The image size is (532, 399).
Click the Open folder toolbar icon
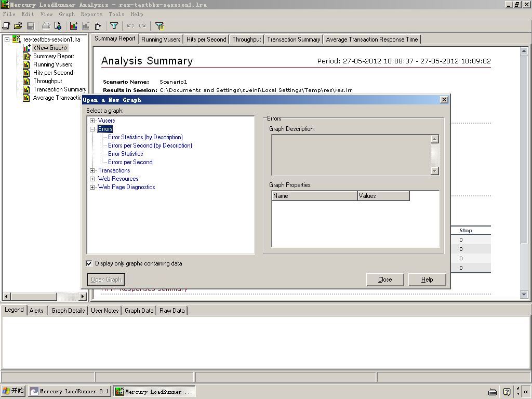click(x=18, y=26)
